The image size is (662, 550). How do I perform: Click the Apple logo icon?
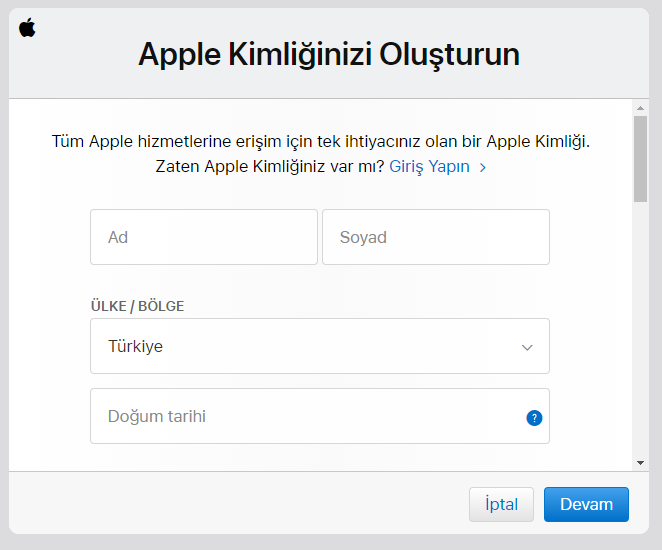(27, 27)
